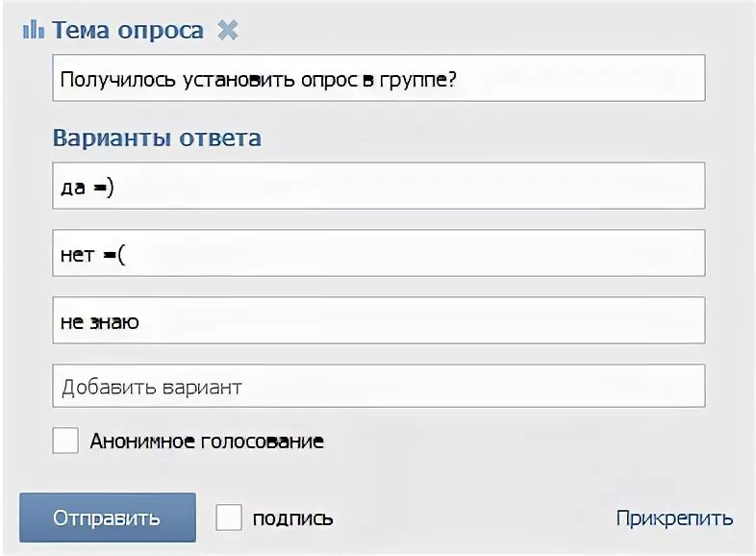Open the "Прикрепить" attach link
Screen dimensions: 756x556
674,518
